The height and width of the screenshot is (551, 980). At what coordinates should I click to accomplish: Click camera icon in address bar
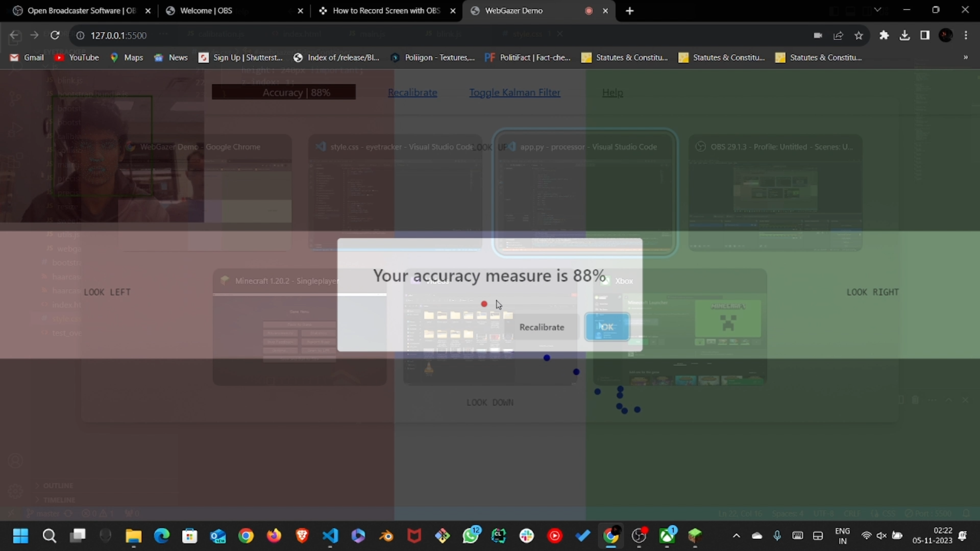pos(818,35)
